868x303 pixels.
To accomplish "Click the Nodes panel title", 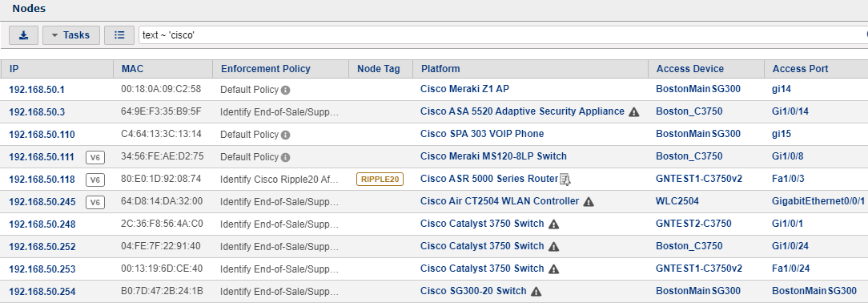I will (x=29, y=8).
